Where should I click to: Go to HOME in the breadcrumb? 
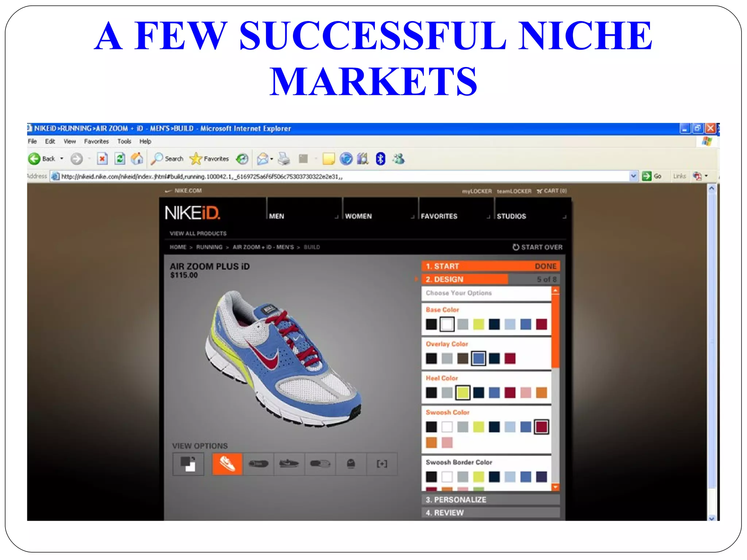[x=178, y=247]
